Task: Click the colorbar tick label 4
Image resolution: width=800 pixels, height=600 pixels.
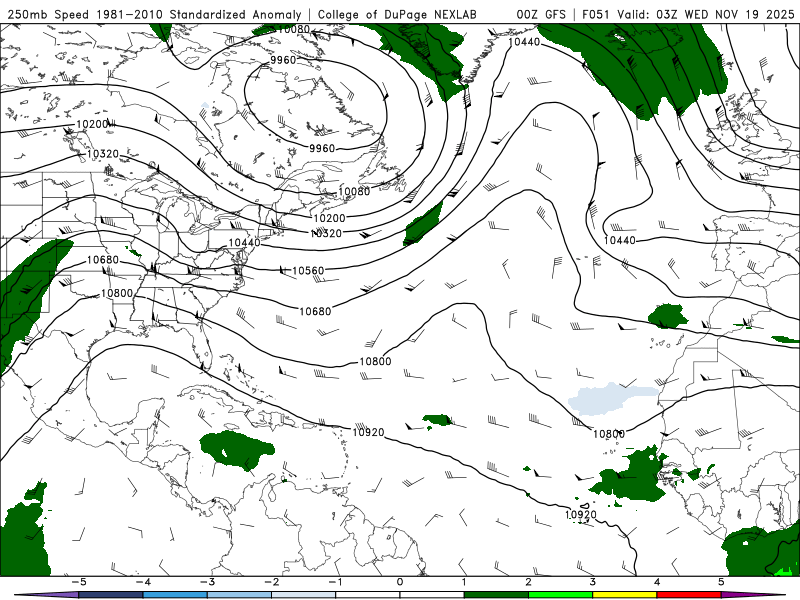Action: point(657,582)
